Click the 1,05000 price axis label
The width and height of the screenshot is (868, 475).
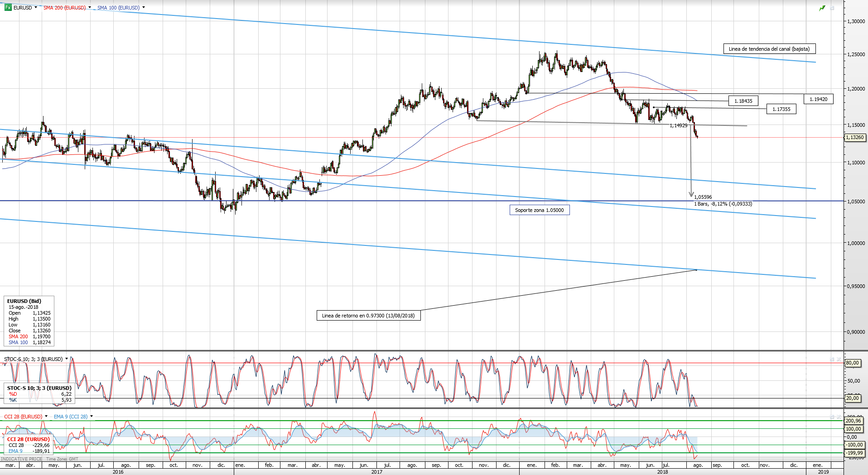pos(856,202)
